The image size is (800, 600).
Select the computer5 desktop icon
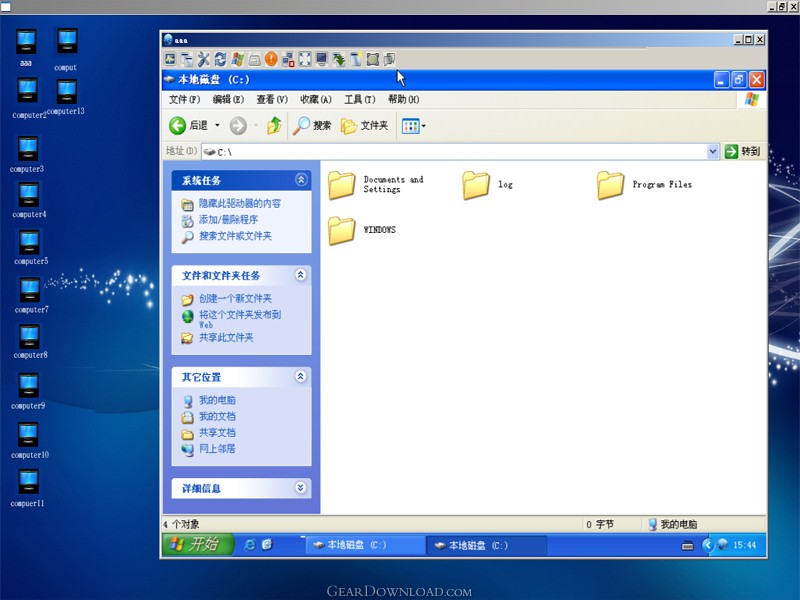[31, 247]
